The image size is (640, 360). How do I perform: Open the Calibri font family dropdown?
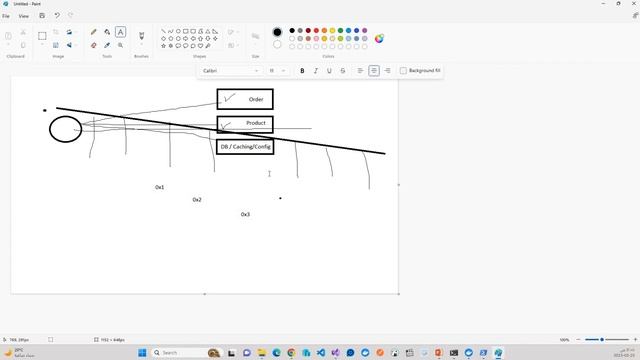pyautogui.click(x=231, y=71)
